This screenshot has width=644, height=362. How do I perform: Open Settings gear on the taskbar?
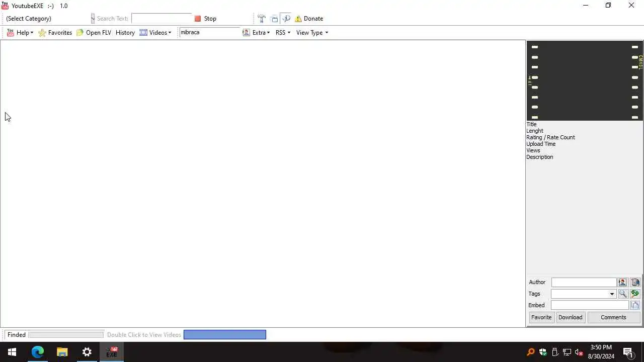point(87,352)
